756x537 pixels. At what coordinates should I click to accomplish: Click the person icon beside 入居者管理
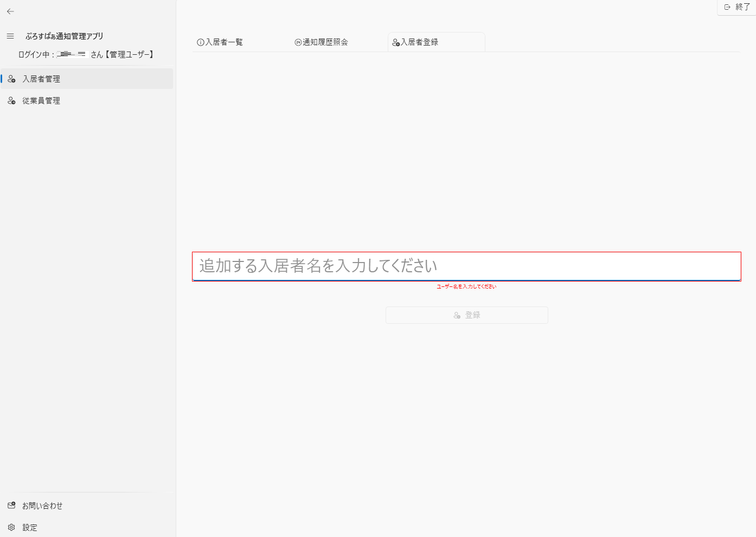pyautogui.click(x=11, y=79)
